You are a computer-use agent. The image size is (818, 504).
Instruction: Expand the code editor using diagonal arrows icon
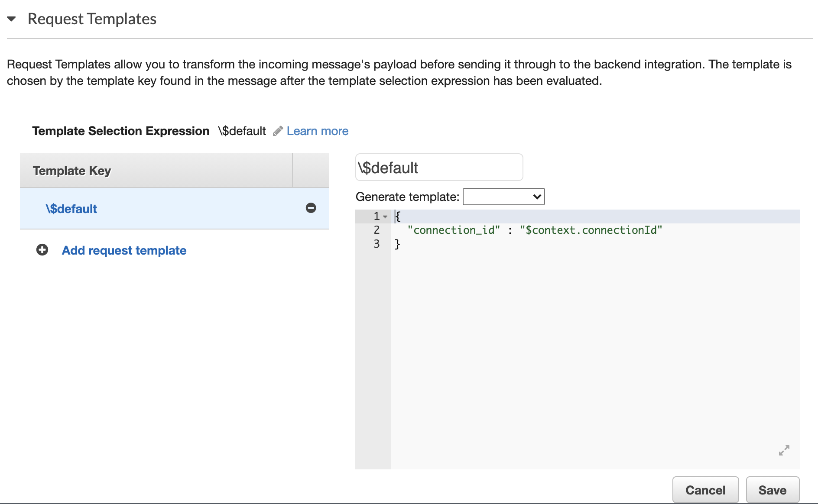tap(784, 450)
